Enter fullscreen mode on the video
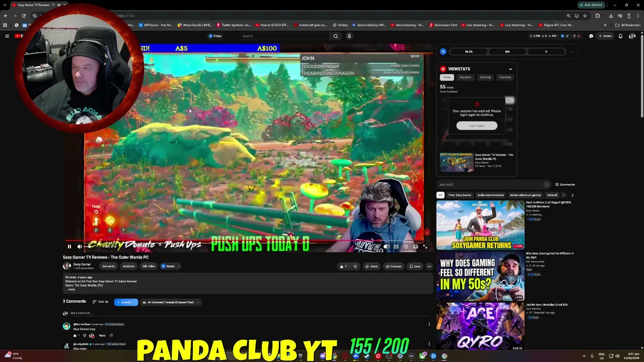This screenshot has width=644, height=362. (425, 246)
